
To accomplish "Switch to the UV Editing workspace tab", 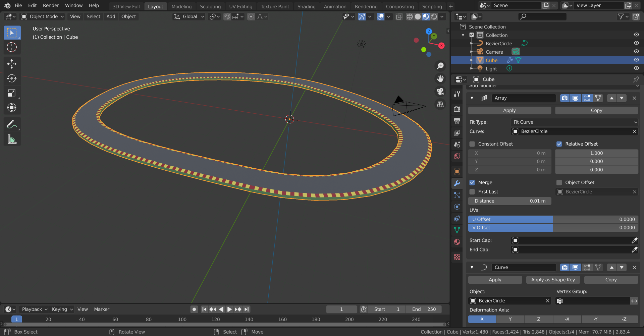I will click(240, 6).
